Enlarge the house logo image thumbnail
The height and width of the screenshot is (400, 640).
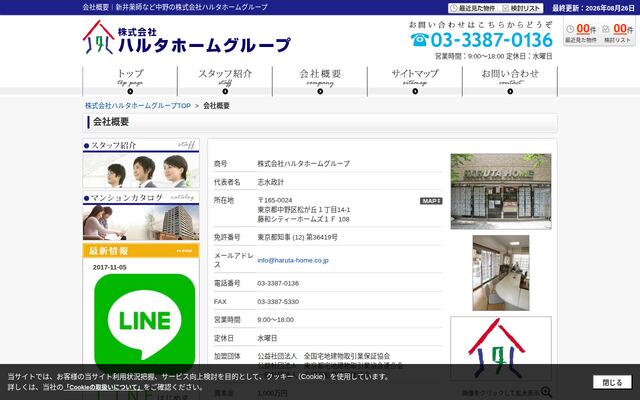pyautogui.click(x=501, y=348)
